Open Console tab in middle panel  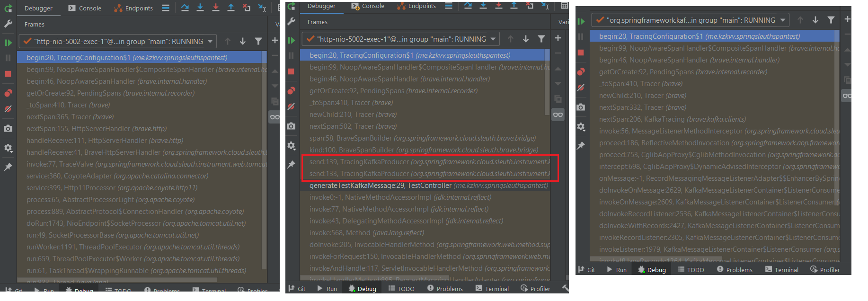click(x=368, y=6)
